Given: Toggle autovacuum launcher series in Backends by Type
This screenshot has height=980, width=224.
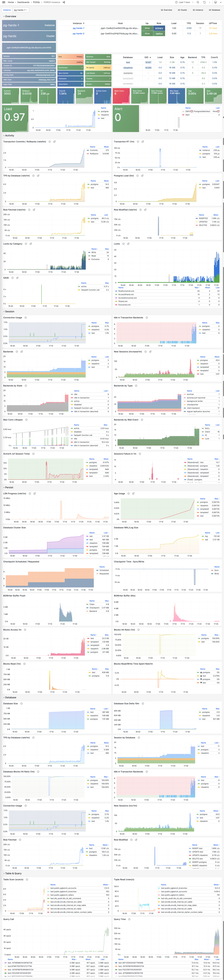Looking at the screenshot, I should pyautogui.click(x=196, y=398).
